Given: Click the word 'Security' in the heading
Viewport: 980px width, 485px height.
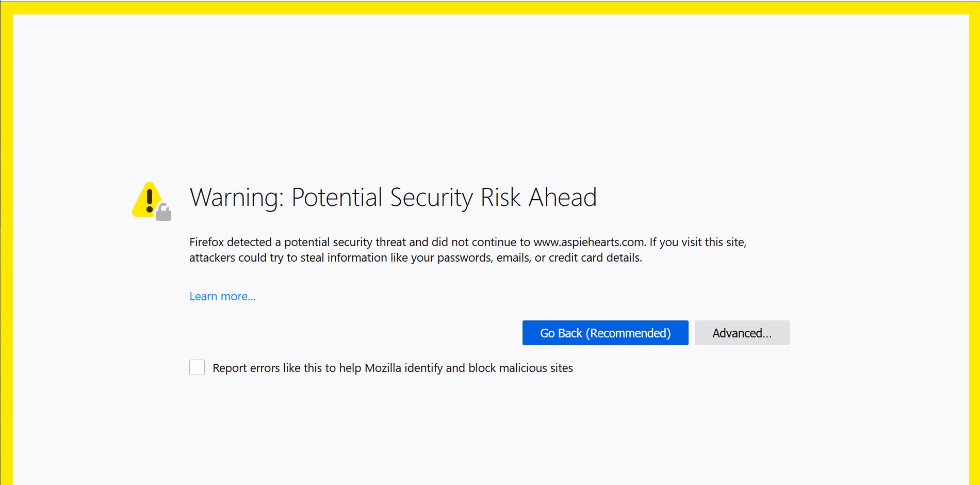Looking at the screenshot, I should coord(431,198).
